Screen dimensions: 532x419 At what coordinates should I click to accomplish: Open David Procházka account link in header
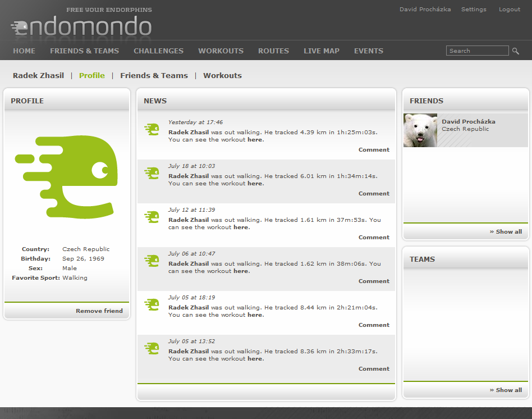[425, 9]
